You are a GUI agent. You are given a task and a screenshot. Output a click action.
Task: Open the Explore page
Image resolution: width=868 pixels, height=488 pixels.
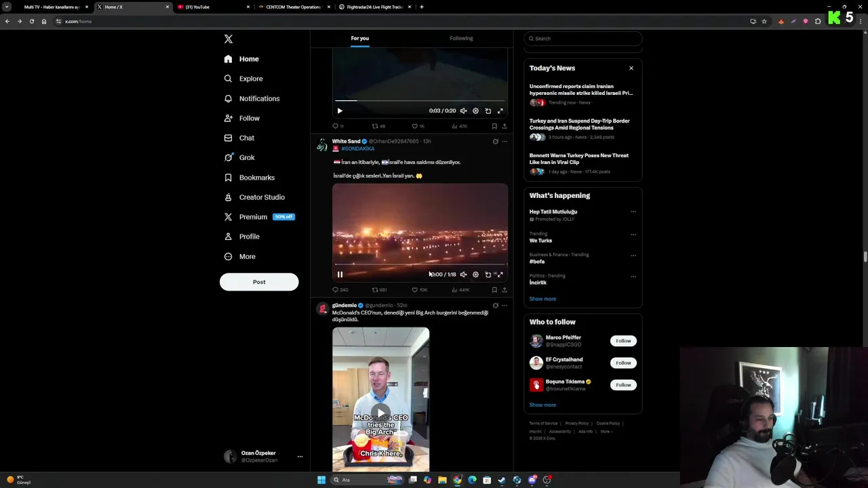click(243, 79)
